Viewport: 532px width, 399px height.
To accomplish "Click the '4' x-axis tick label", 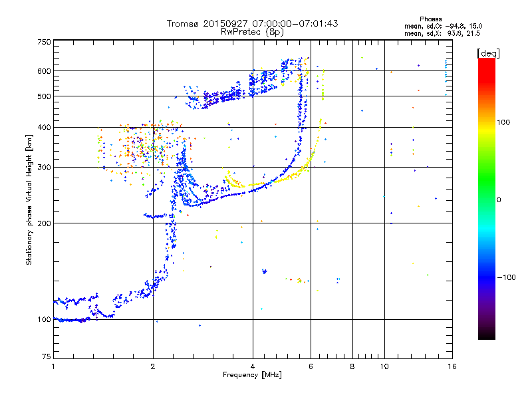I will (253, 366).
